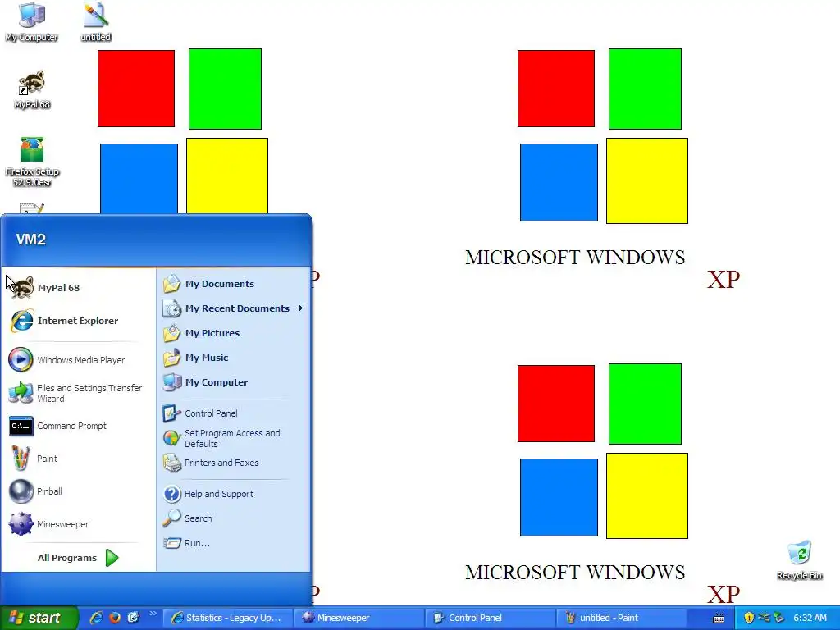
Task: Open Help and Support
Action: tap(233, 493)
